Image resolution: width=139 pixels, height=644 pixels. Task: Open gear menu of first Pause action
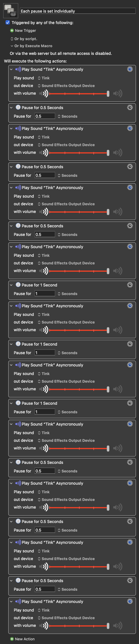(x=130, y=108)
